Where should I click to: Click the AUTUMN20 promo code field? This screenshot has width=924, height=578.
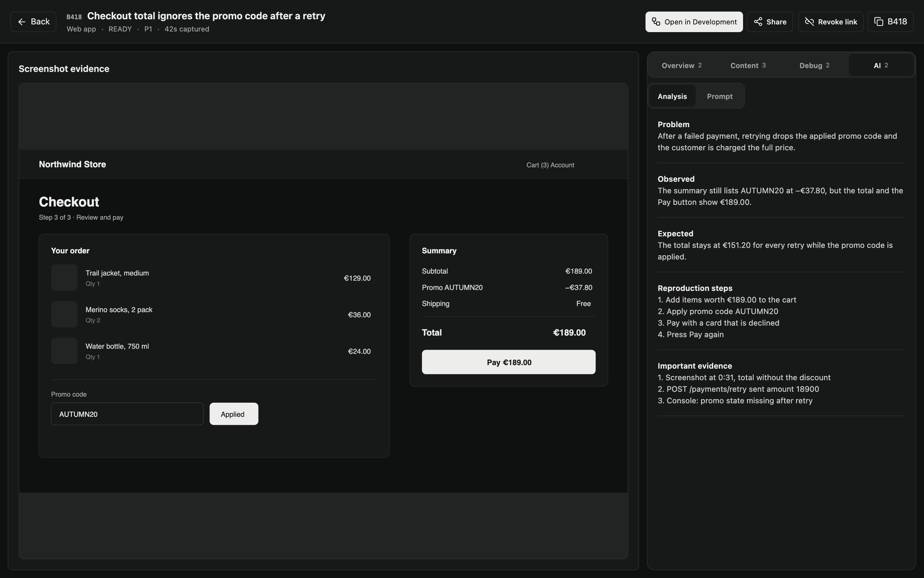[127, 414]
